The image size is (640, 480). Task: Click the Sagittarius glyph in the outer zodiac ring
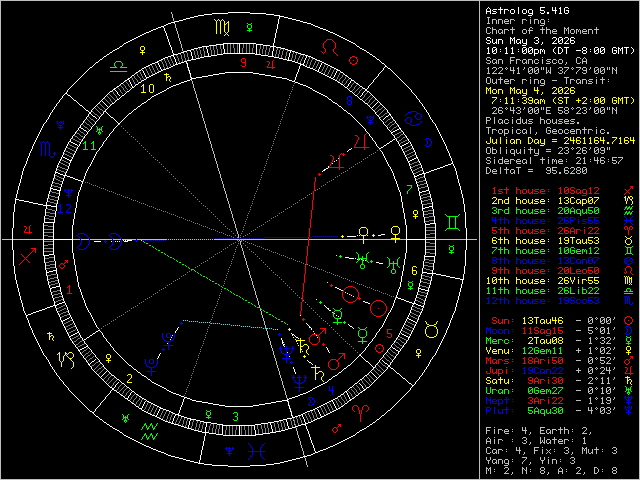click(28, 256)
